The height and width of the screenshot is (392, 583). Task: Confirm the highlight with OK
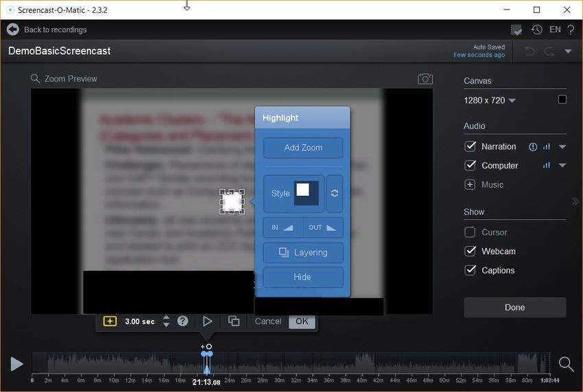pyautogui.click(x=302, y=321)
